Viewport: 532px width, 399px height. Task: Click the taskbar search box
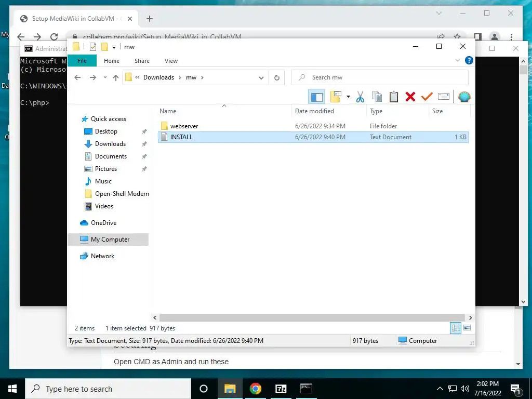pos(108,389)
